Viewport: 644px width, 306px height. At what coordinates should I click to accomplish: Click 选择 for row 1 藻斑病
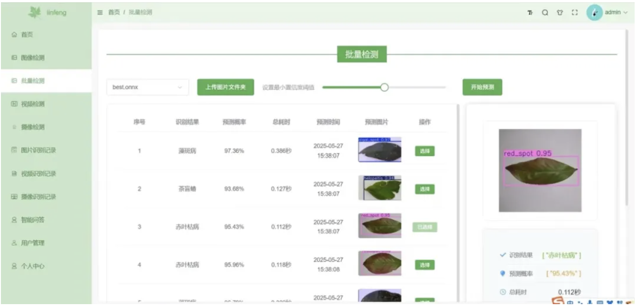coord(424,151)
